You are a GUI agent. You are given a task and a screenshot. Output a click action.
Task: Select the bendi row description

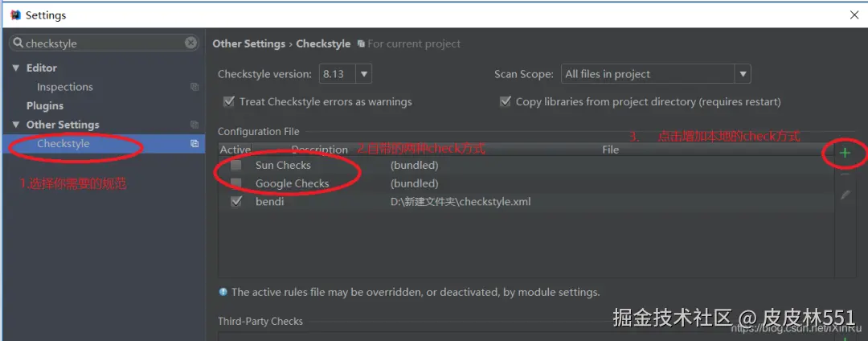click(x=269, y=202)
